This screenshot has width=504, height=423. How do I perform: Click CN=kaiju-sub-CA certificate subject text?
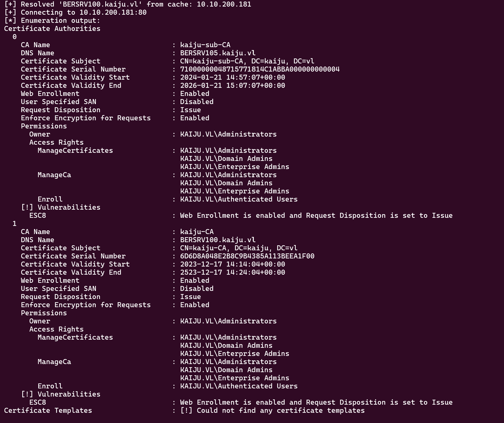(247, 61)
